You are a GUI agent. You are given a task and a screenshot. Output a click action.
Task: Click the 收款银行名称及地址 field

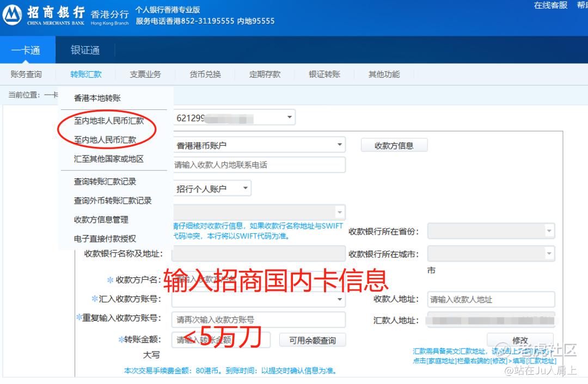point(259,253)
